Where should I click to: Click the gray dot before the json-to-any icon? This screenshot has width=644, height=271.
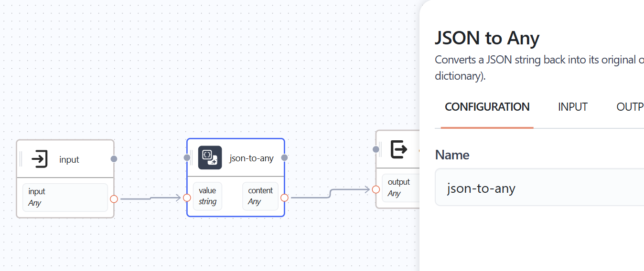tap(187, 157)
